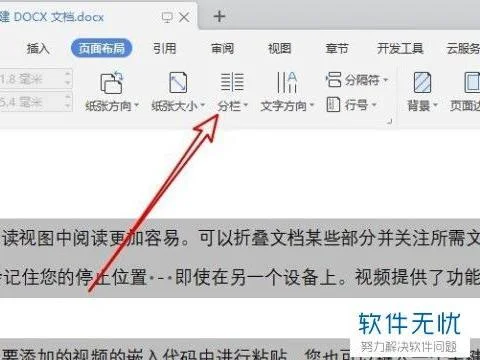Expand 文字方向 dropdown arrow
This screenshot has width=480, height=360.
(x=312, y=105)
